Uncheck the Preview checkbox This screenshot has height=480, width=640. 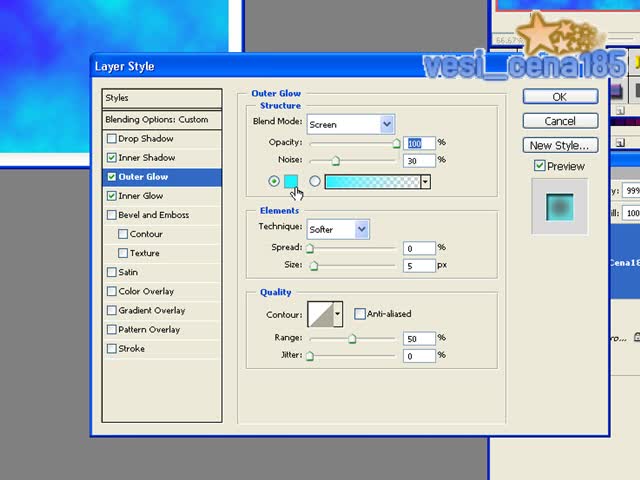point(540,166)
